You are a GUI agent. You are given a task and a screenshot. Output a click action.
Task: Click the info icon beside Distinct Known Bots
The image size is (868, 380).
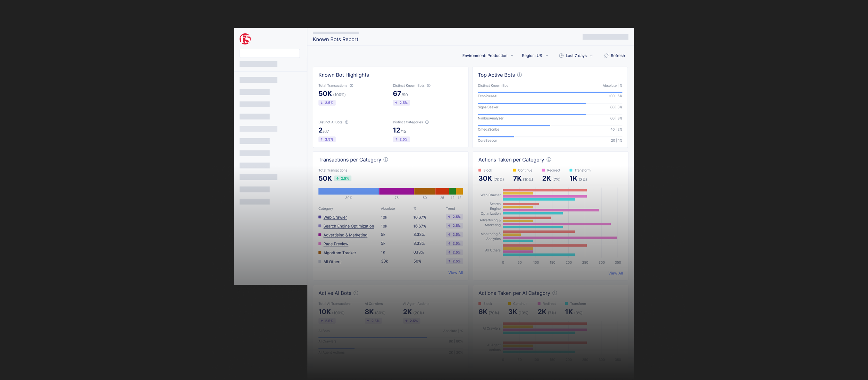[429, 85]
